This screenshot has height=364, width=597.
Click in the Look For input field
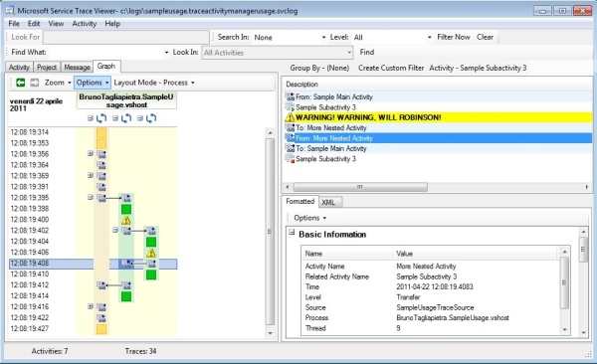(x=126, y=37)
